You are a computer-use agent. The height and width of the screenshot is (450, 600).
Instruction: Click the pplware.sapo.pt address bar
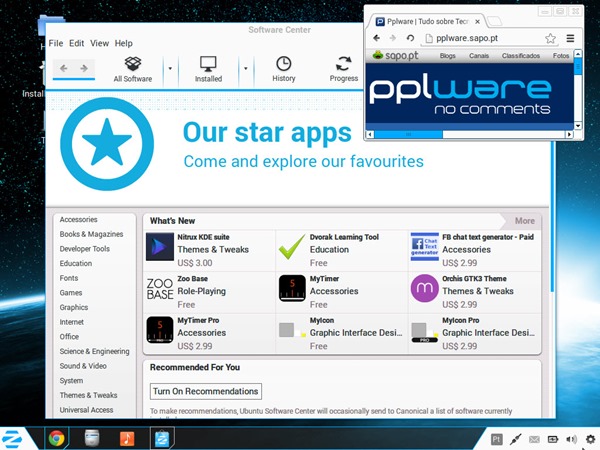click(491, 38)
